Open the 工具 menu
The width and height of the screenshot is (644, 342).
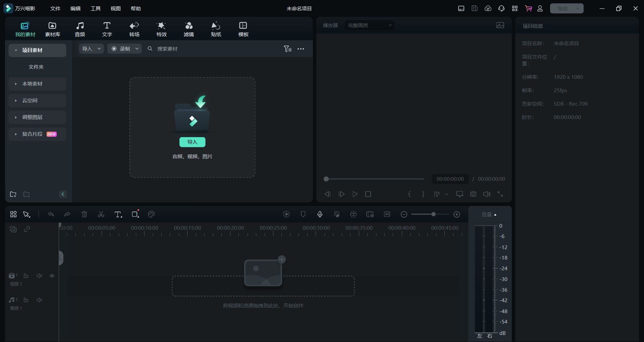click(95, 9)
